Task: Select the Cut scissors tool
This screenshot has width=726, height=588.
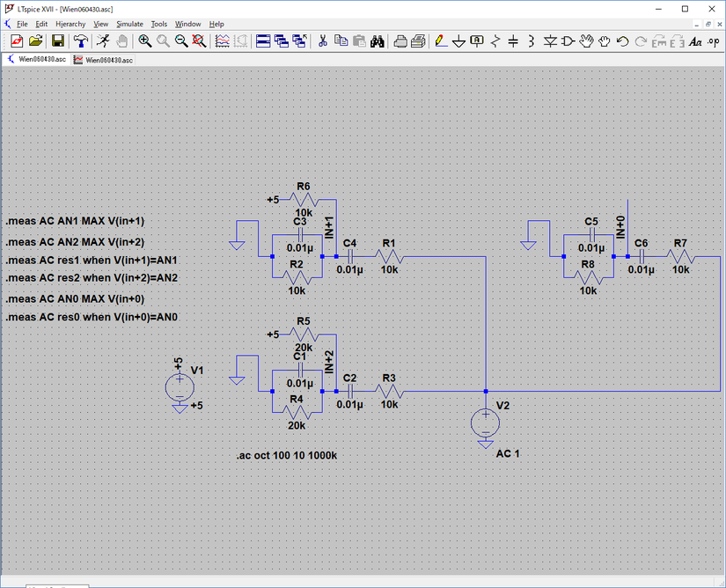Action: 323,41
